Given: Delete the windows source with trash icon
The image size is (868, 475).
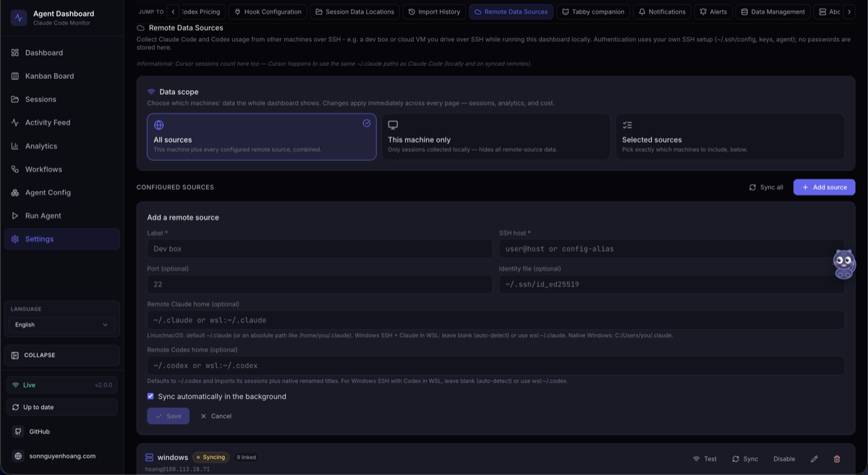Looking at the screenshot, I should point(837,459).
